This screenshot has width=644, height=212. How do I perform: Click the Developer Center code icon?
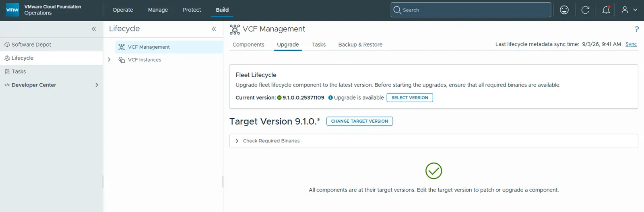(x=7, y=85)
